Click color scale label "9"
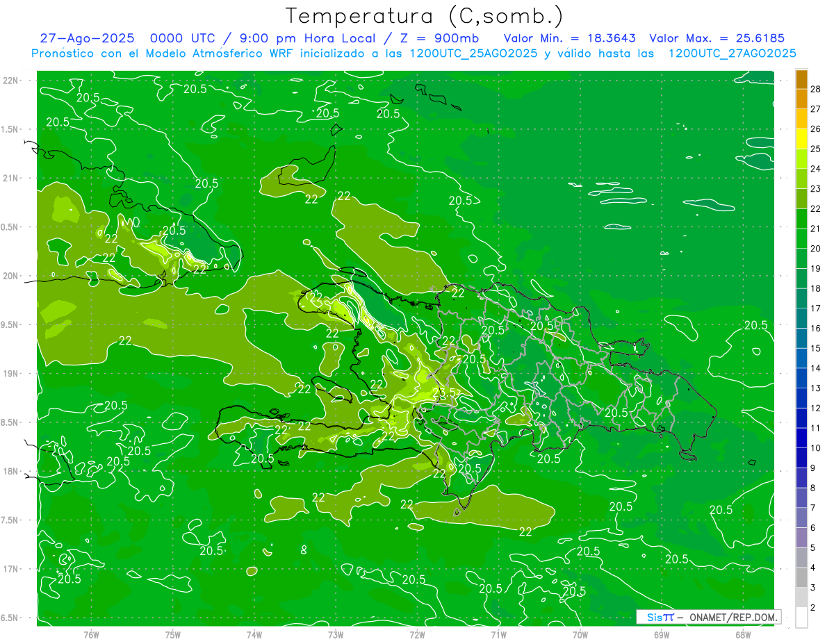The height and width of the screenshot is (644, 834). pos(814,468)
